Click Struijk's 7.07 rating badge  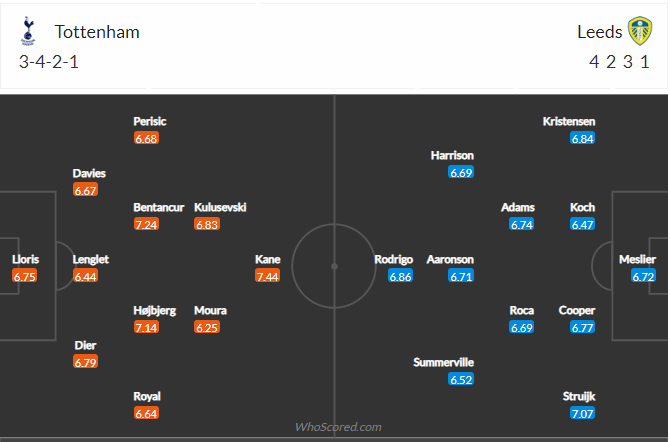pyautogui.click(x=582, y=413)
